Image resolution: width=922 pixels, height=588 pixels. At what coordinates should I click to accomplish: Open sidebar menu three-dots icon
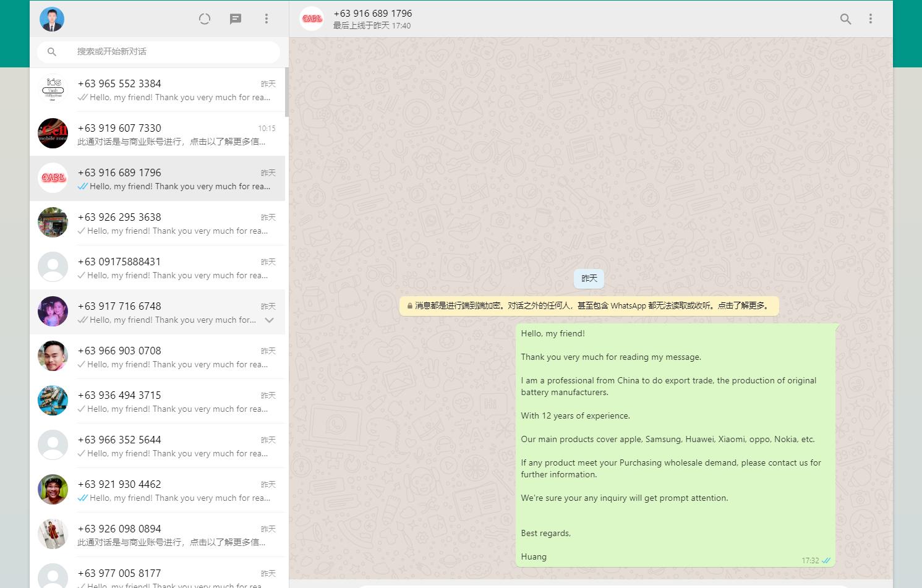tap(267, 19)
